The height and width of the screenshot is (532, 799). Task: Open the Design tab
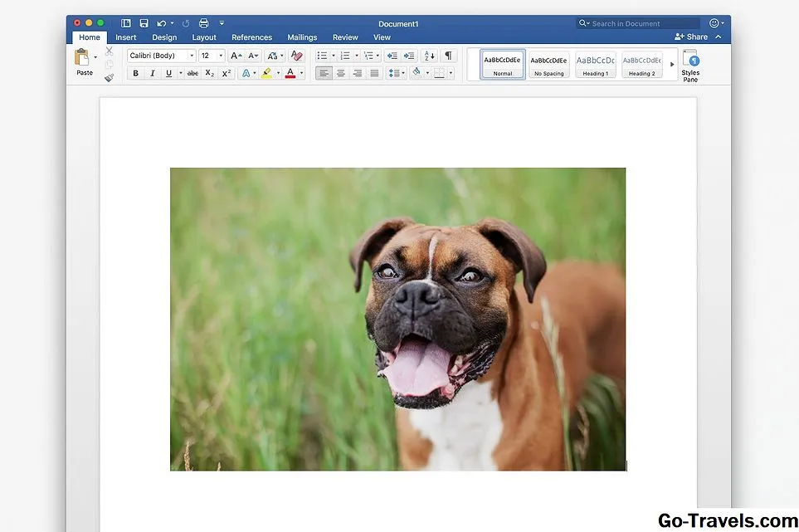164,37
